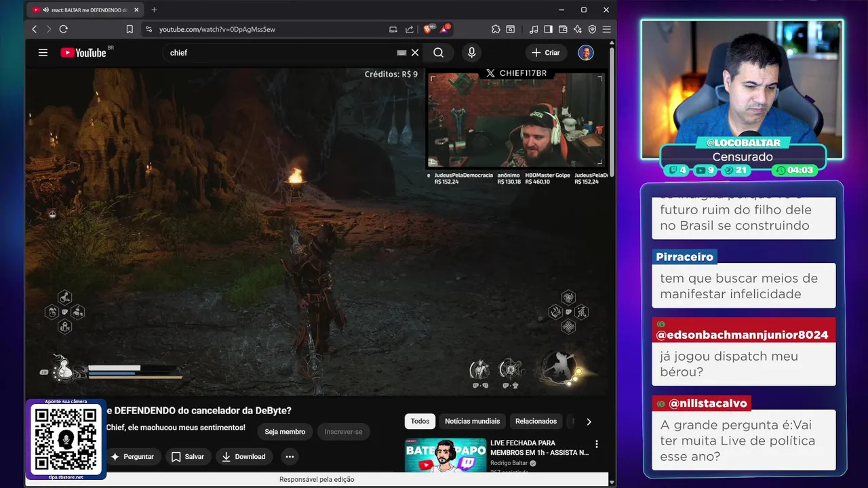The width and height of the screenshot is (868, 488).
Task: Click the anônimo R$ 130,18 donor
Action: tap(509, 178)
